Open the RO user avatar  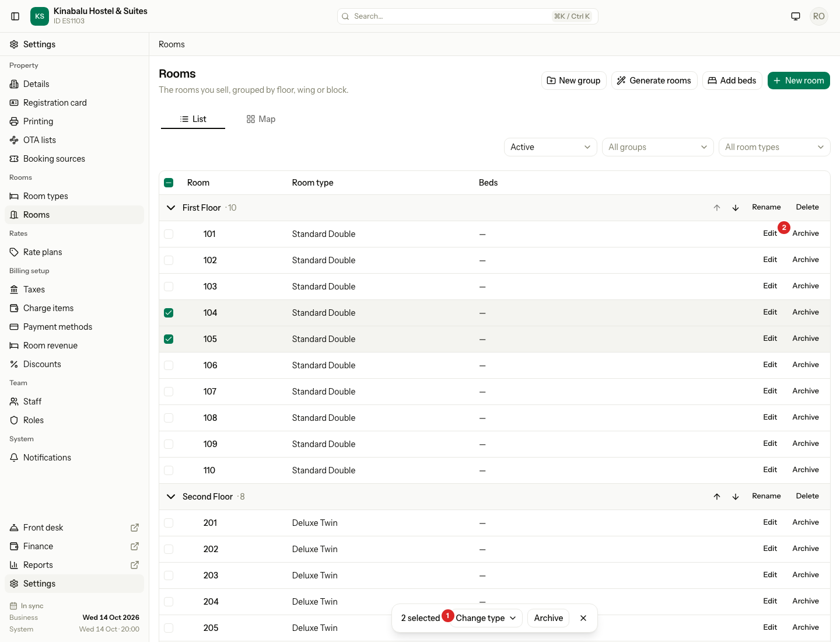tap(819, 16)
